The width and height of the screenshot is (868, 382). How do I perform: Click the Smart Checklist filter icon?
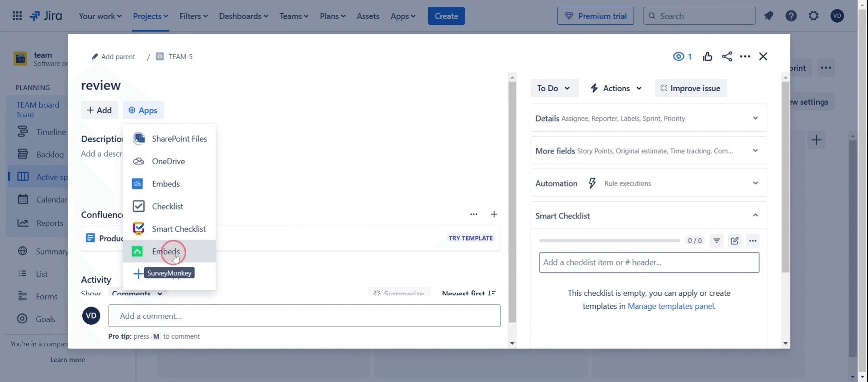click(x=717, y=241)
